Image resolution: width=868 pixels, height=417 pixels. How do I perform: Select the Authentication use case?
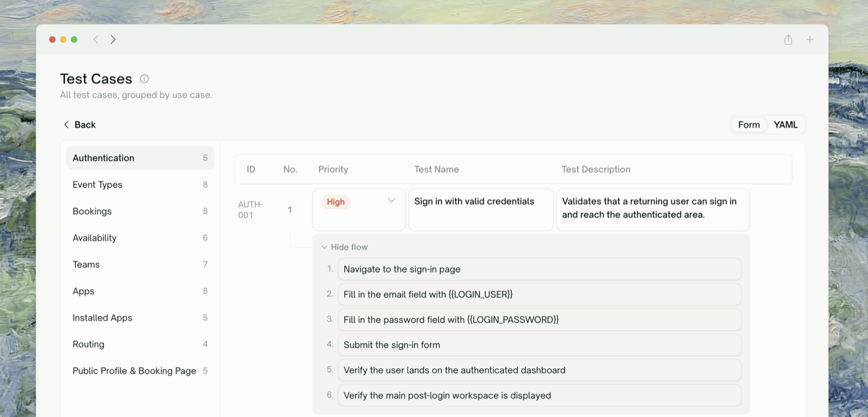coord(141,158)
